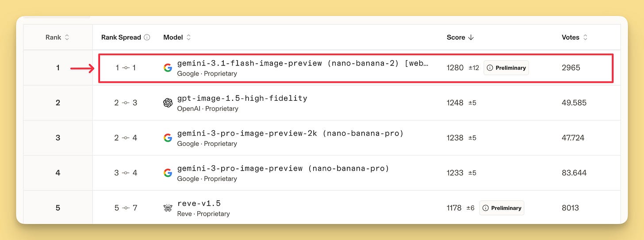Click the info icon in rank 1 Preliminary badge

click(x=490, y=68)
